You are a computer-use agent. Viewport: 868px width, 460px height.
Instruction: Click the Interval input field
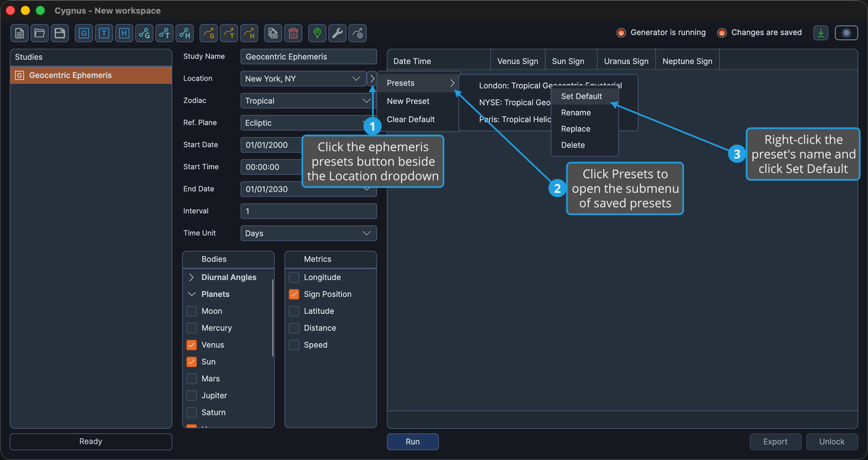tap(309, 211)
